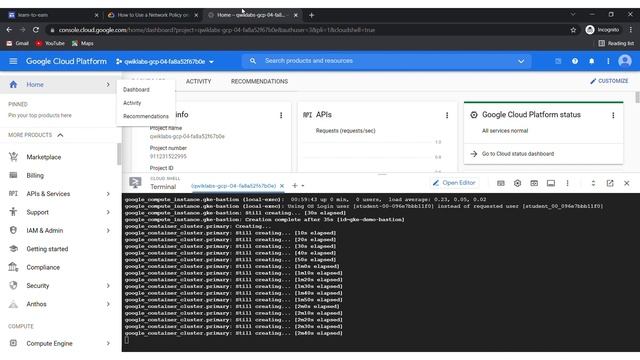
Task: Go to Cloud status dashboard link
Action: click(518, 154)
